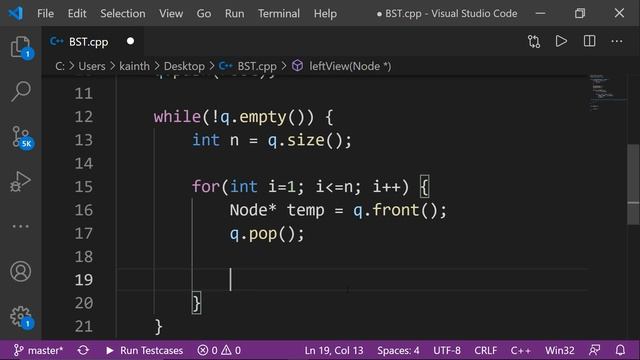Run the code with play icon

tap(561, 41)
